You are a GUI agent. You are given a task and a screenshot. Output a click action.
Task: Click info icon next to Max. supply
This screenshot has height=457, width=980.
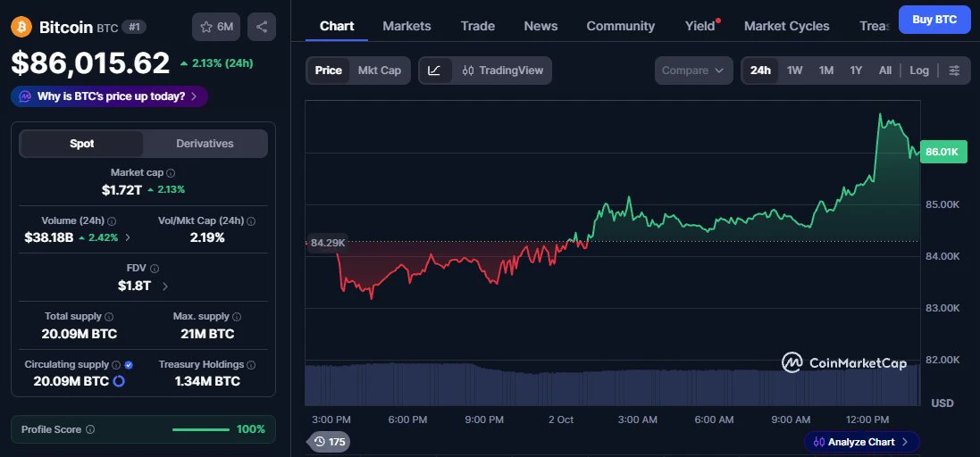click(237, 317)
